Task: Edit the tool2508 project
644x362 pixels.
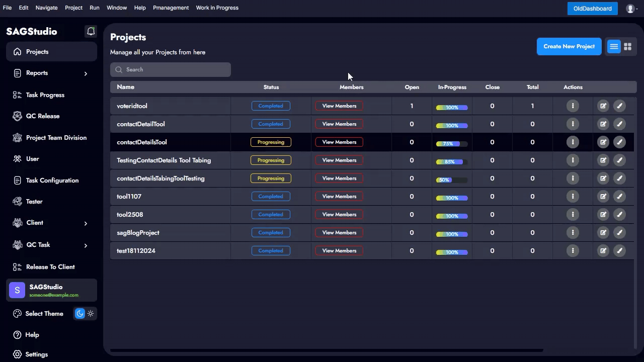Action: coord(603,215)
